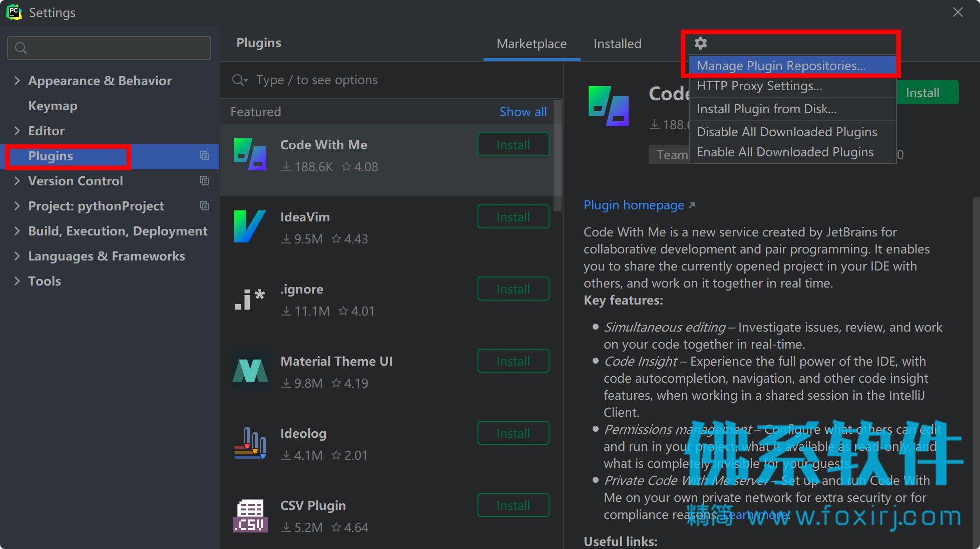Choose Disable All Downloaded Plugins
The height and width of the screenshot is (549, 980).
[x=792, y=132]
